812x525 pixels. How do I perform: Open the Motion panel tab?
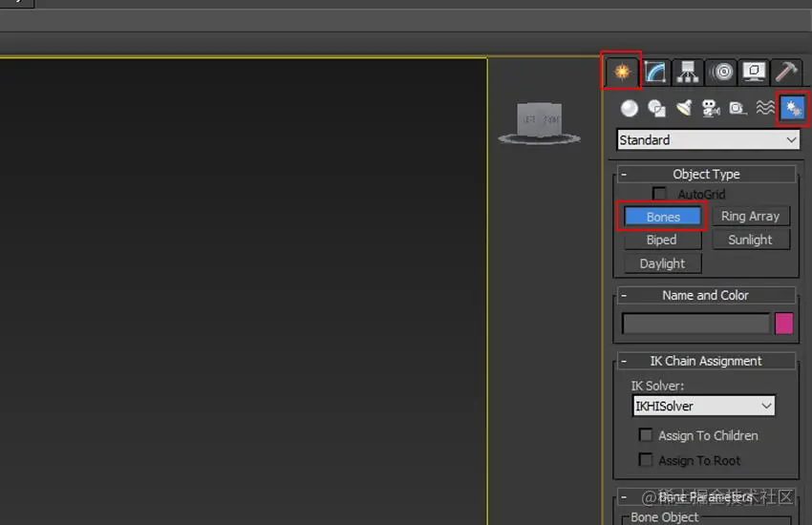(x=721, y=72)
